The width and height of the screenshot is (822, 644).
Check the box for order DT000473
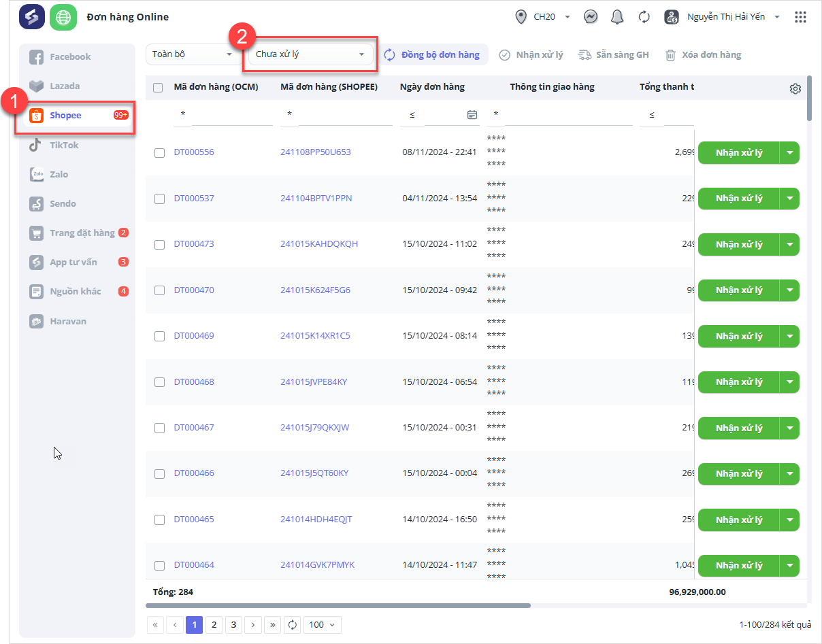point(159,244)
